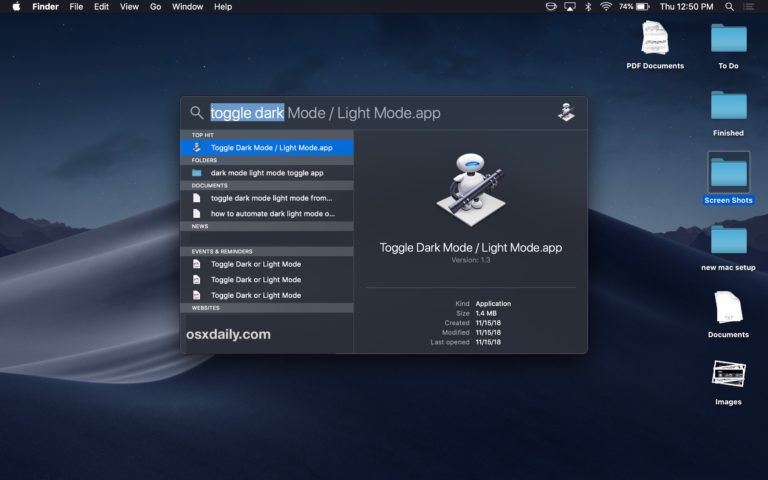Click the large Automator robot preview image
The width and height of the screenshot is (768, 480).
[471, 190]
